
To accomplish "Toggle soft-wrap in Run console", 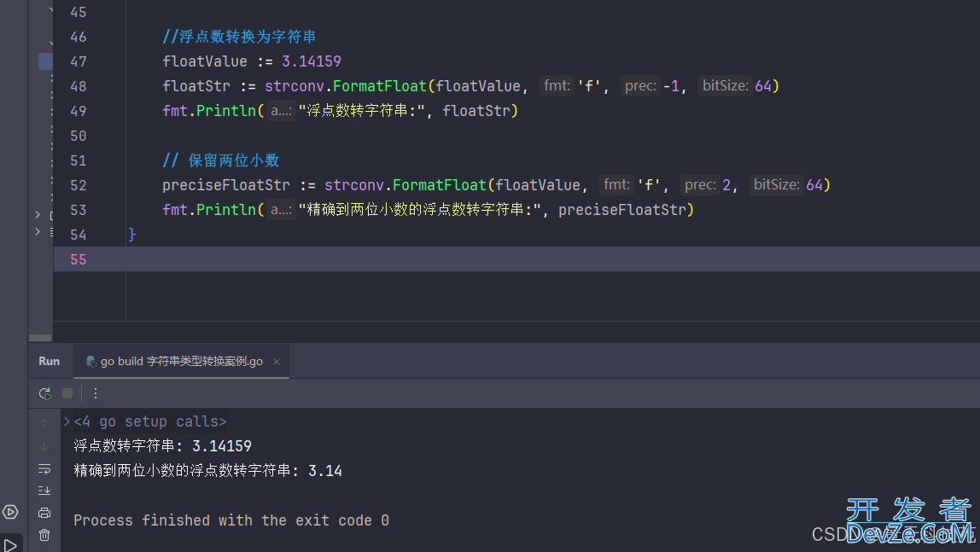I will [x=44, y=468].
